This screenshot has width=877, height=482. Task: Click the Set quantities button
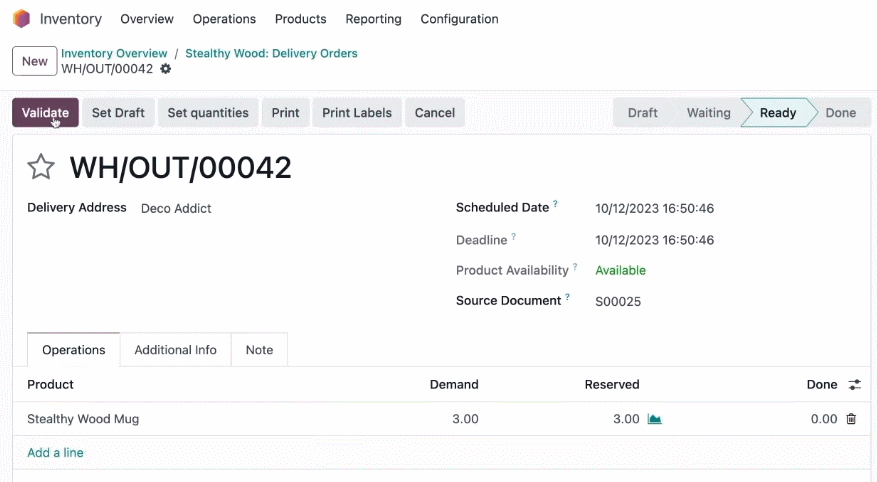(x=208, y=112)
